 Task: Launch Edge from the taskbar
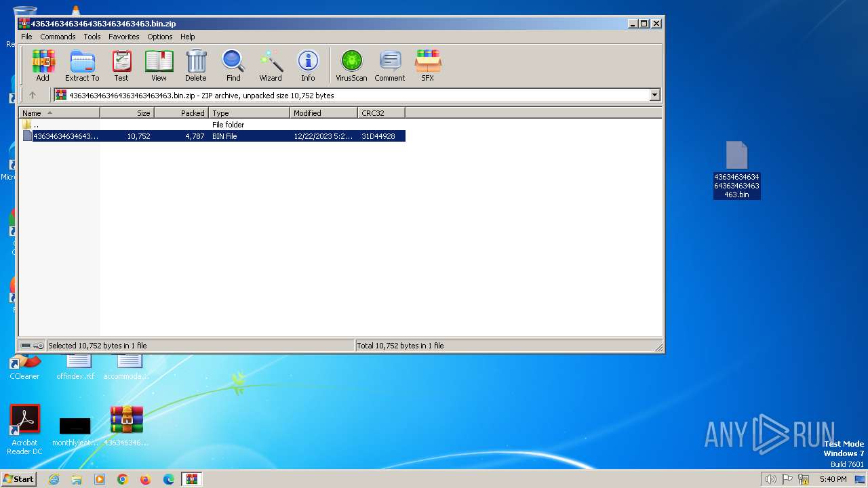point(169,479)
